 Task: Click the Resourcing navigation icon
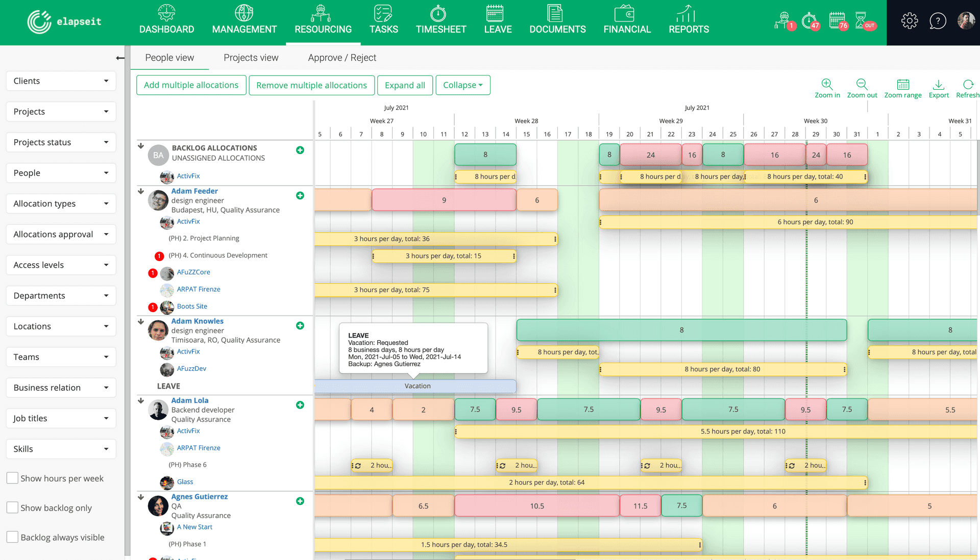coord(324,13)
